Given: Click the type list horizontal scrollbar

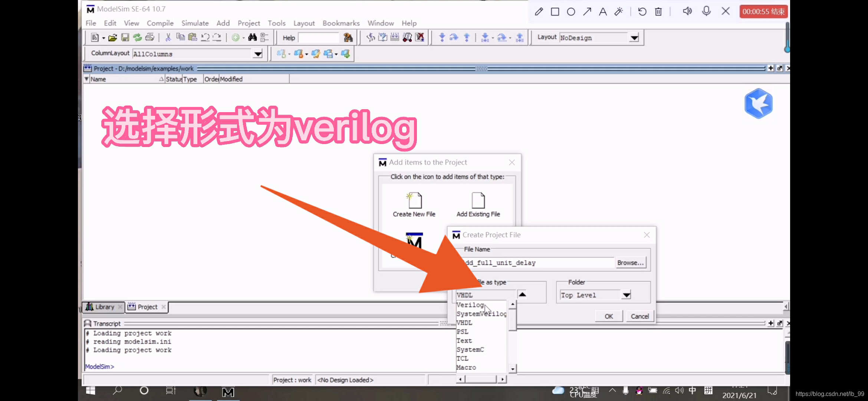Looking at the screenshot, I should pos(481,379).
